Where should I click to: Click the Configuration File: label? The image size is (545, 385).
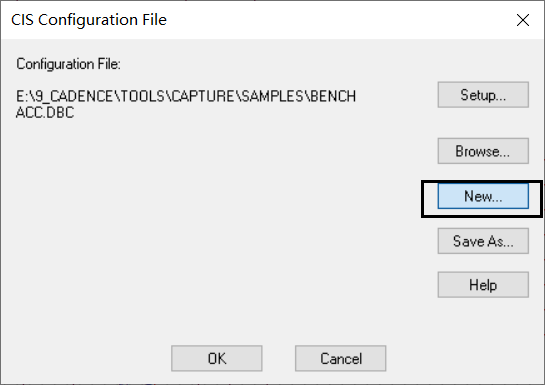68,64
